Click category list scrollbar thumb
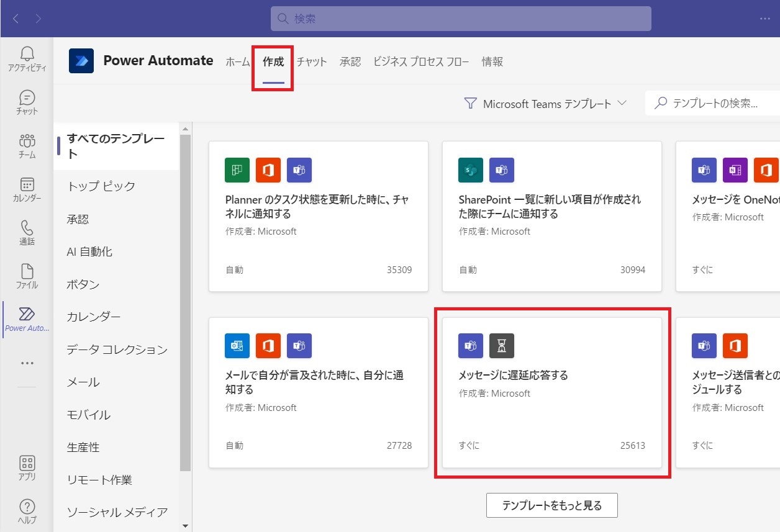The height and width of the screenshot is (532, 780). point(185,302)
